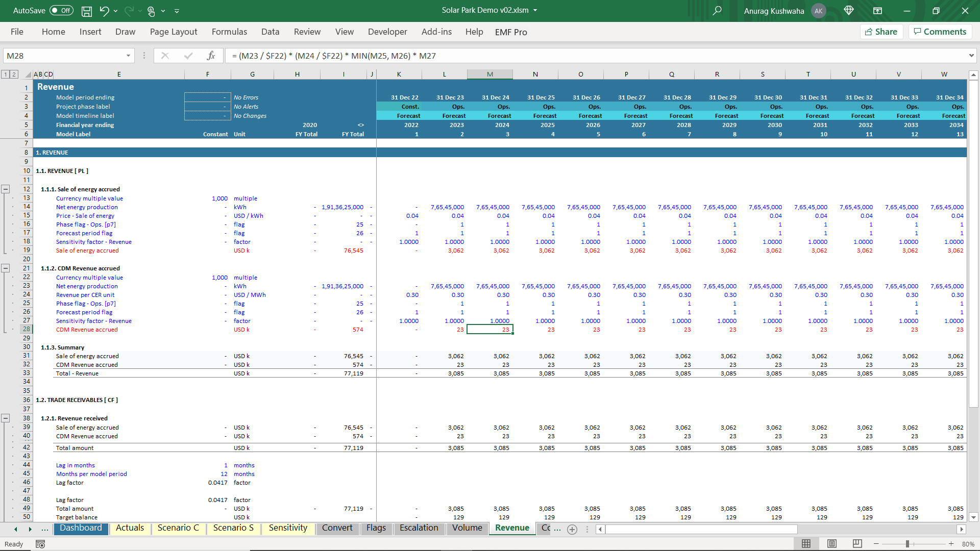Open the file name dropdown arrow
This screenshot has height=551, width=980.
tap(535, 10)
